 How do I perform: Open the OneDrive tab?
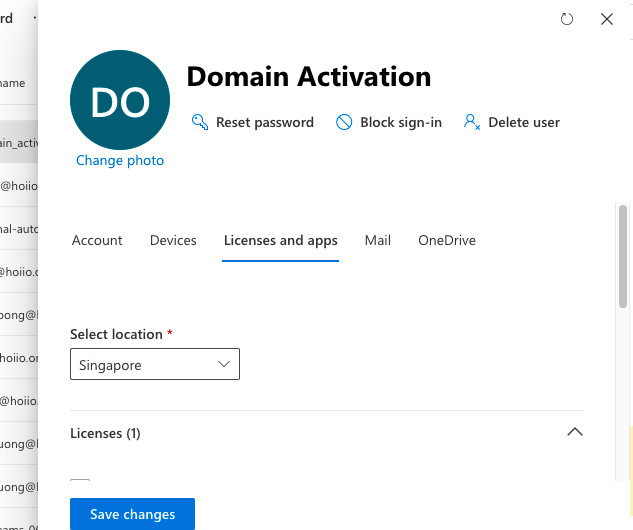[x=447, y=240]
